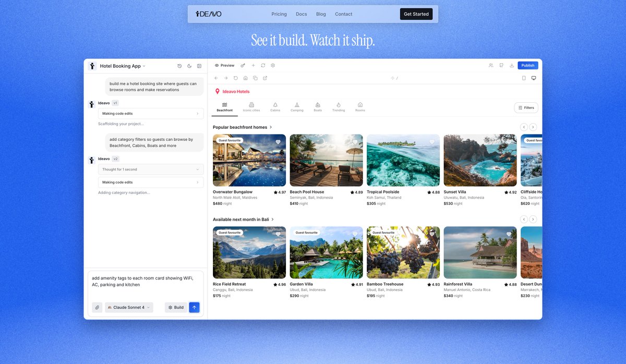The width and height of the screenshot is (626, 364).
Task: Copy preview URL icon
Action: click(x=255, y=78)
